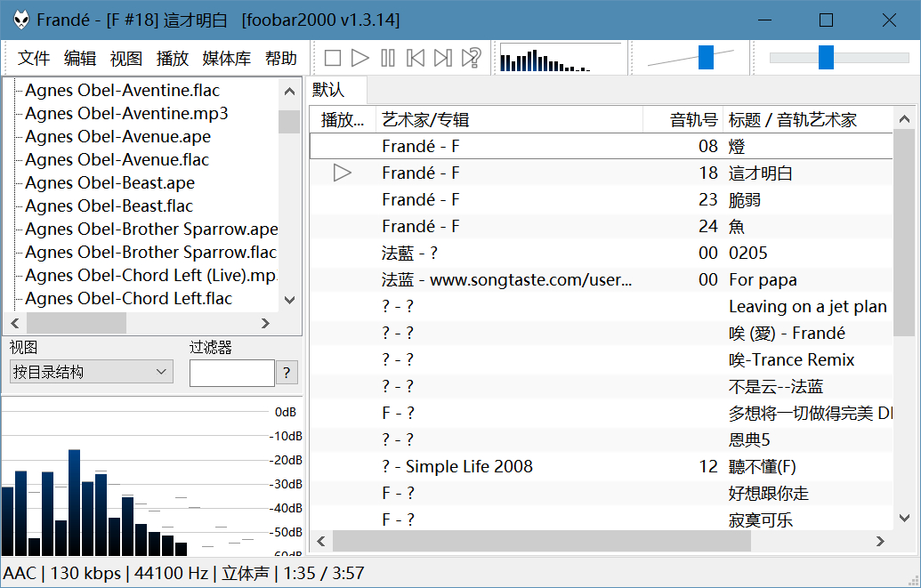Click playlist vertical scroll down arrow
Image resolution: width=921 pixels, height=588 pixels.
pos(905,518)
